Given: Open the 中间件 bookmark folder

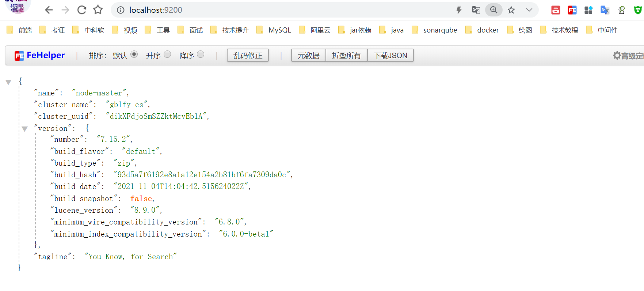Looking at the screenshot, I should 602,30.
